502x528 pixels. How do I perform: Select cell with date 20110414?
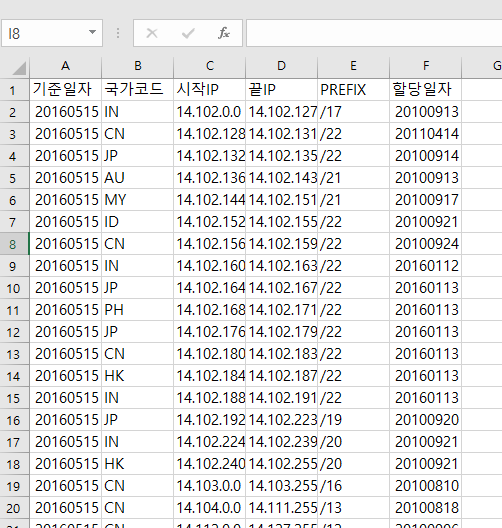426,134
